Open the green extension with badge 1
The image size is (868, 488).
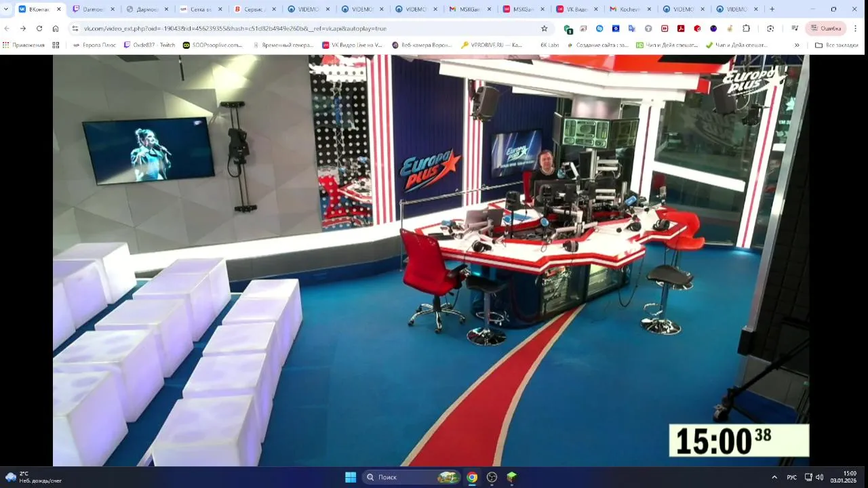click(x=568, y=29)
